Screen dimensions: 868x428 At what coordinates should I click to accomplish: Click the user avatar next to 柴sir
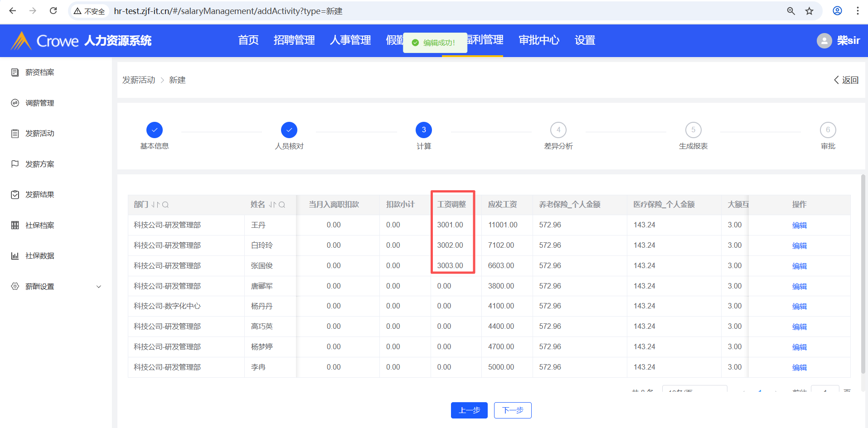point(824,41)
